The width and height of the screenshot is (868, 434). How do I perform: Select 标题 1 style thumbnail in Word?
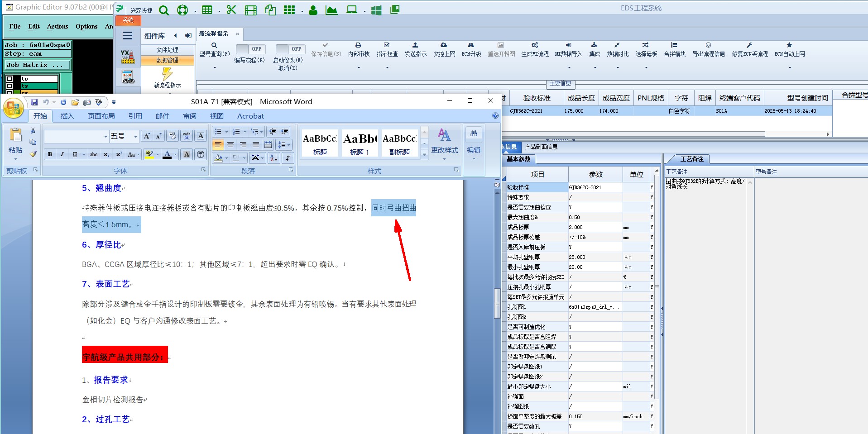click(x=360, y=143)
